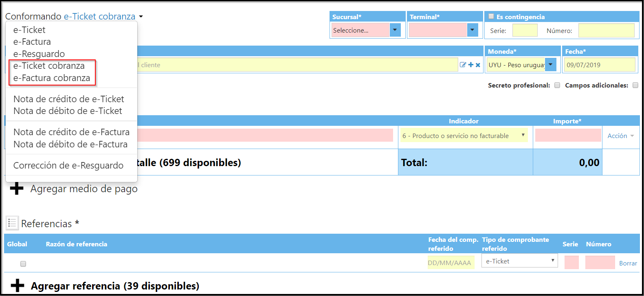Check the Campos adicionales checkbox
Screen dimensions: 644x296
635,85
